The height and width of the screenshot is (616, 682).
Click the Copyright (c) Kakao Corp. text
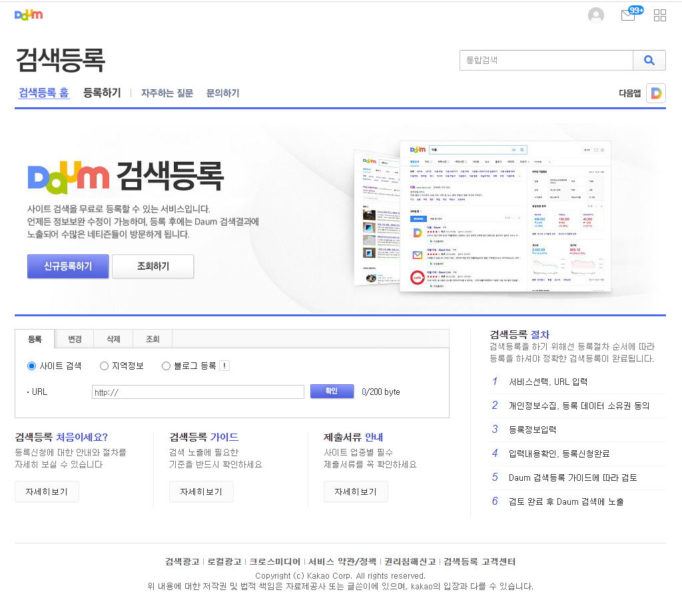coord(340,575)
